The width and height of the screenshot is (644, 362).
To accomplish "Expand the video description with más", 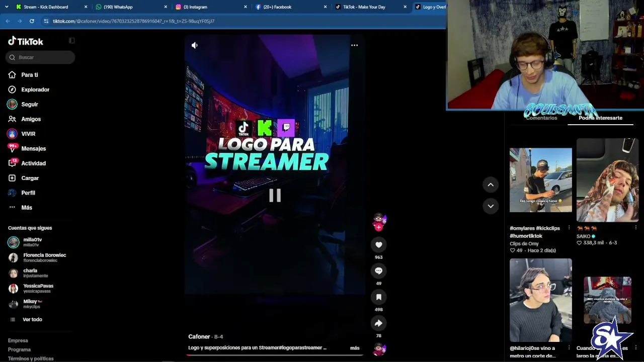I will pos(355,348).
